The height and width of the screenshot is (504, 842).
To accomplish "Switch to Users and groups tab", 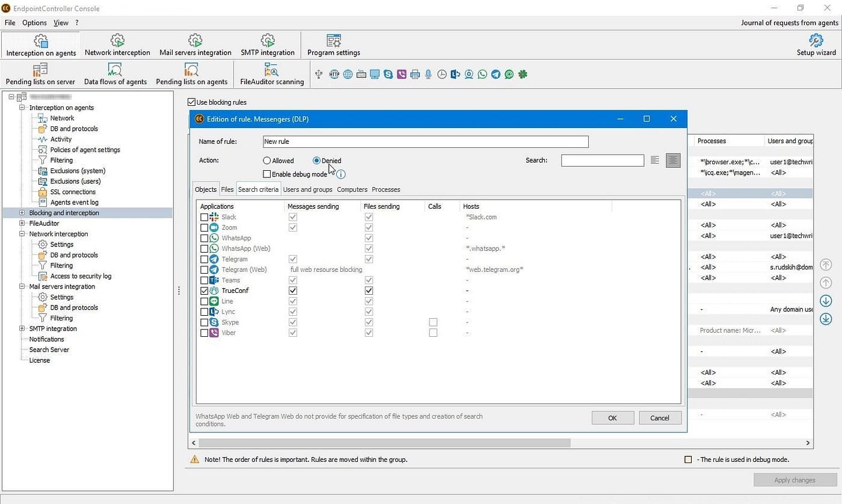I will click(x=307, y=189).
